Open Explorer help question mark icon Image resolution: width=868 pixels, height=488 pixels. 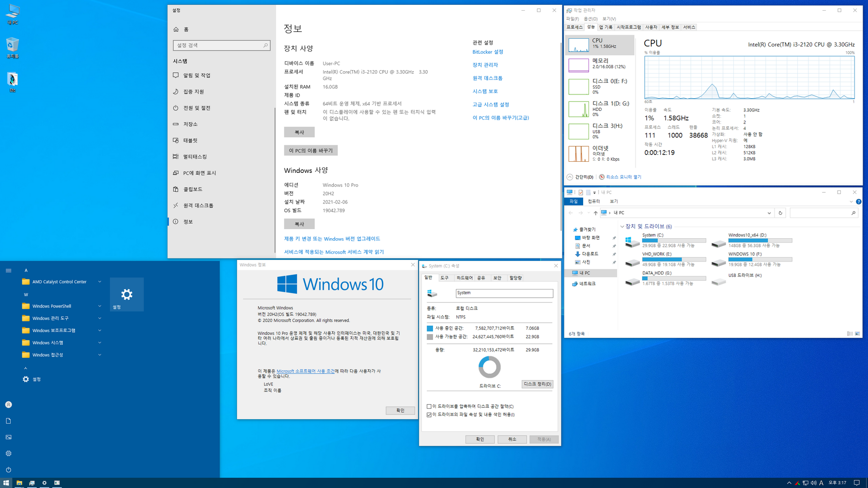[x=858, y=202]
